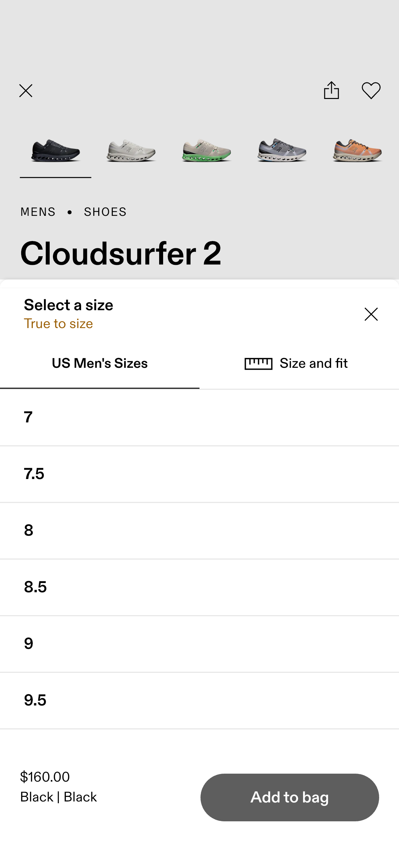Screen dimensions: 399x868
Task: Share the Cloudsurfer 2 product
Action: 332,91
